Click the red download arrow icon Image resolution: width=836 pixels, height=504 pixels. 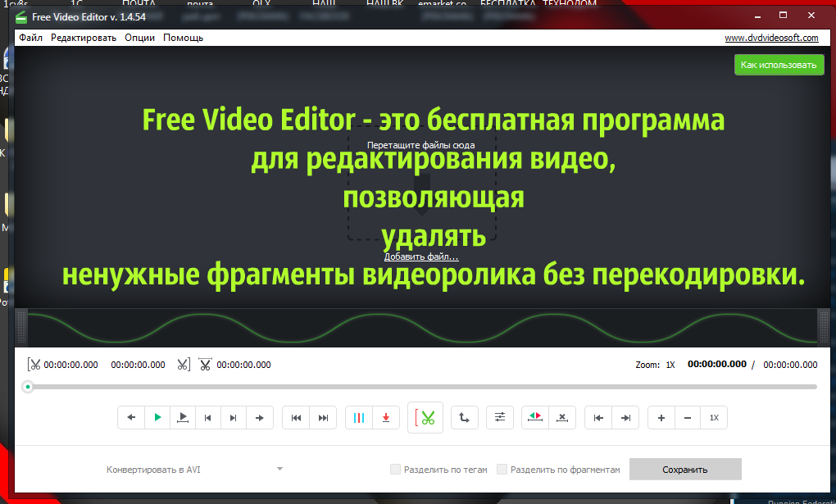pyautogui.click(x=386, y=418)
